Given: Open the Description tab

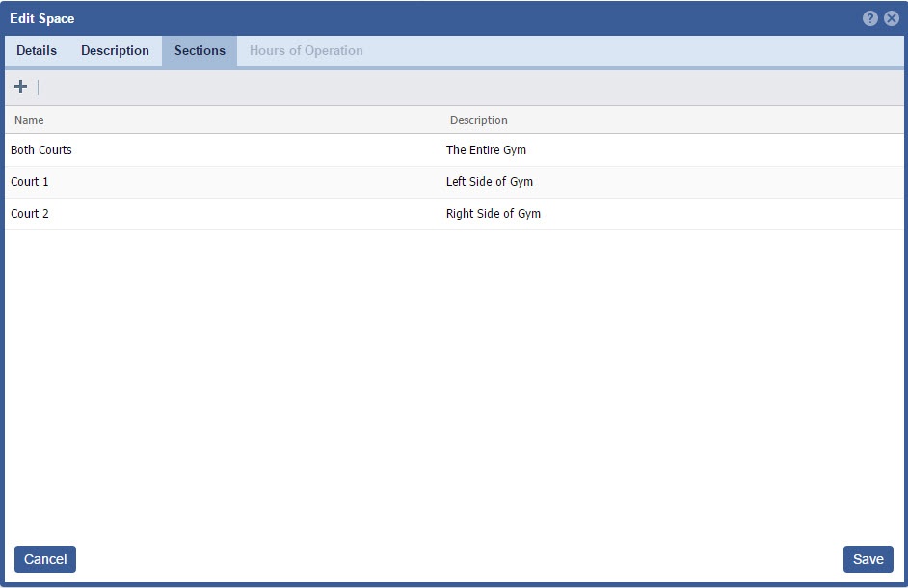Looking at the screenshot, I should point(115,51).
